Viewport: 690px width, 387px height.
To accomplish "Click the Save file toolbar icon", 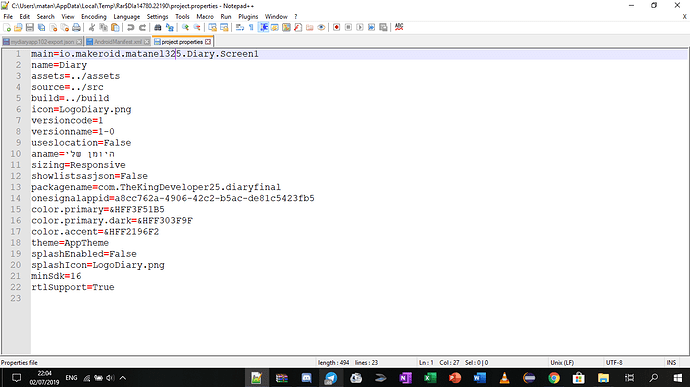I will coord(29,27).
